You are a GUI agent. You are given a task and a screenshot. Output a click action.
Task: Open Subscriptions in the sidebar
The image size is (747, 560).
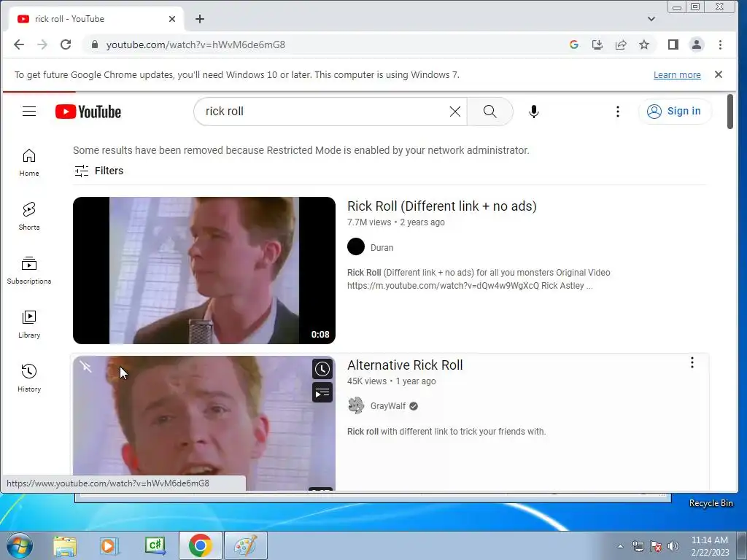(x=29, y=270)
